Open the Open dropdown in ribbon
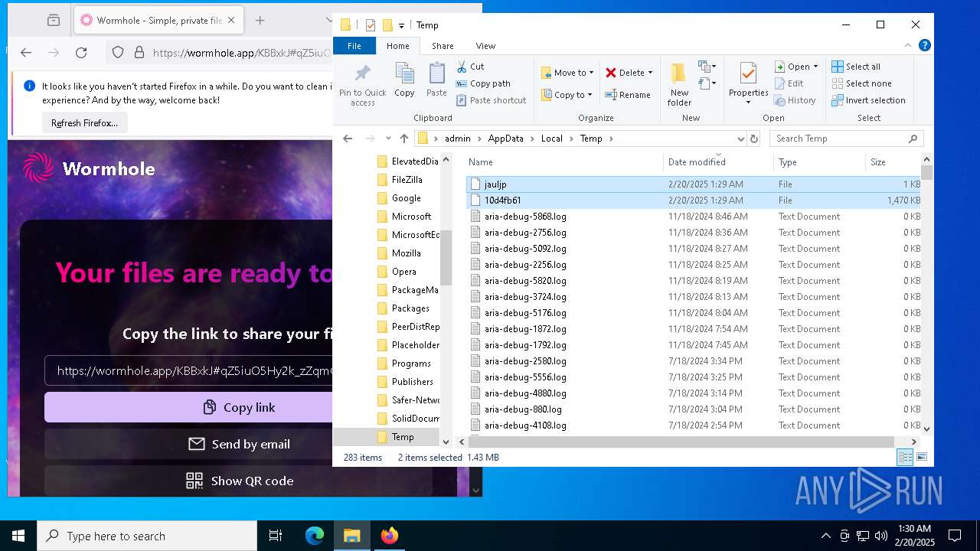This screenshot has width=980, height=551. pyautogui.click(x=796, y=67)
